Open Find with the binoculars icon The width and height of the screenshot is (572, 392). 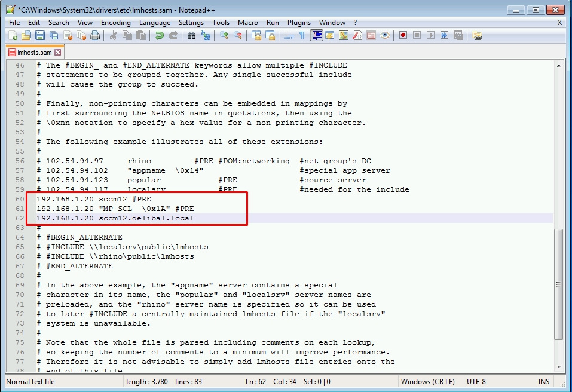pos(191,36)
